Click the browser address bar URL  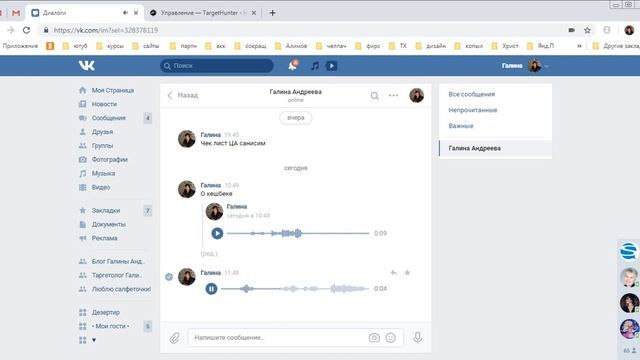click(x=106, y=30)
